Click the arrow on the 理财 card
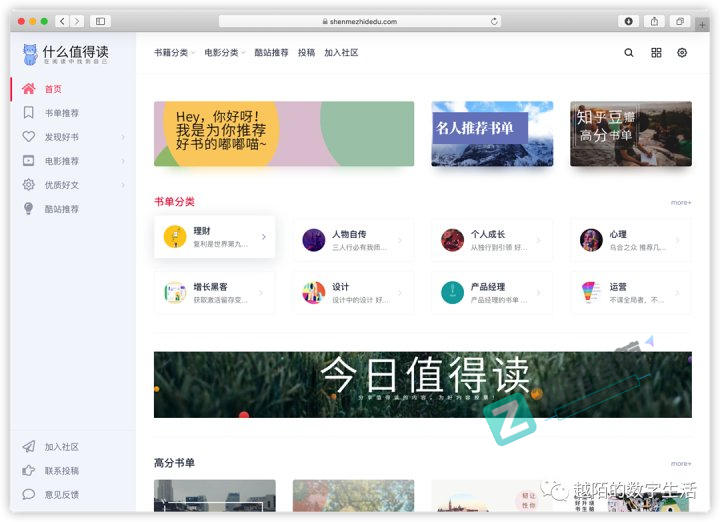Viewport: 720px width, 522px height. click(264, 237)
